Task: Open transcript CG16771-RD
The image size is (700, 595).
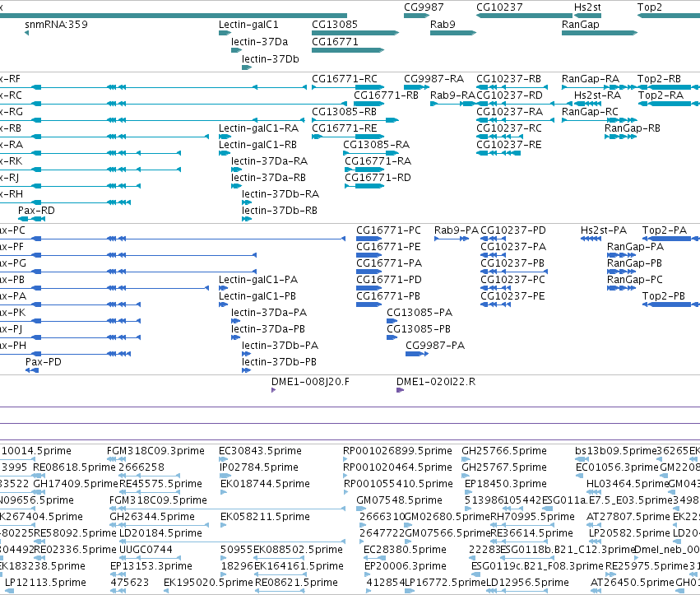Action: (364, 186)
